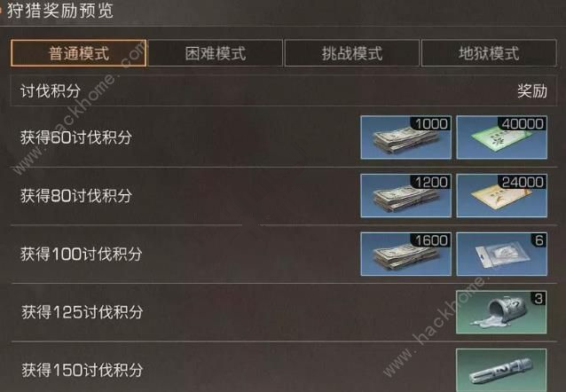Click the 获得80讨伐积分 row label

[75, 196]
